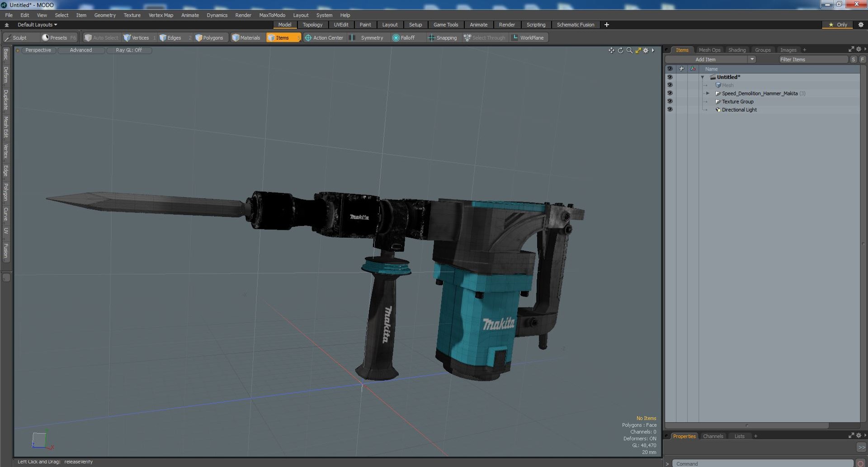Click the viewport rotate icon
The image size is (868, 467).
click(620, 50)
